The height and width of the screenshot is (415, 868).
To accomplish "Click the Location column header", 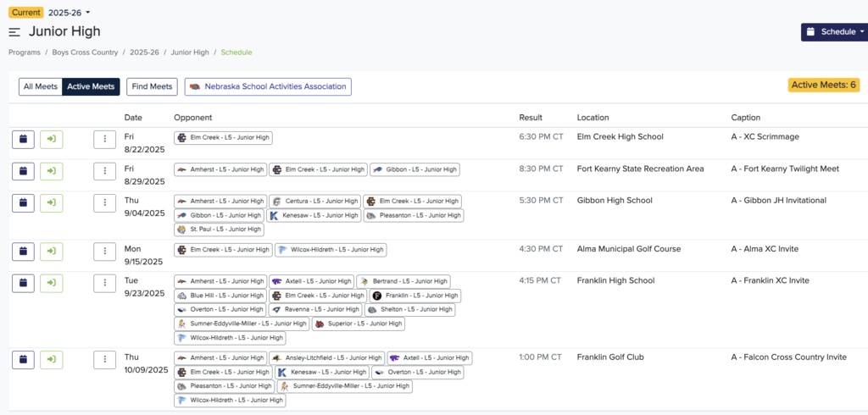I will pyautogui.click(x=593, y=118).
